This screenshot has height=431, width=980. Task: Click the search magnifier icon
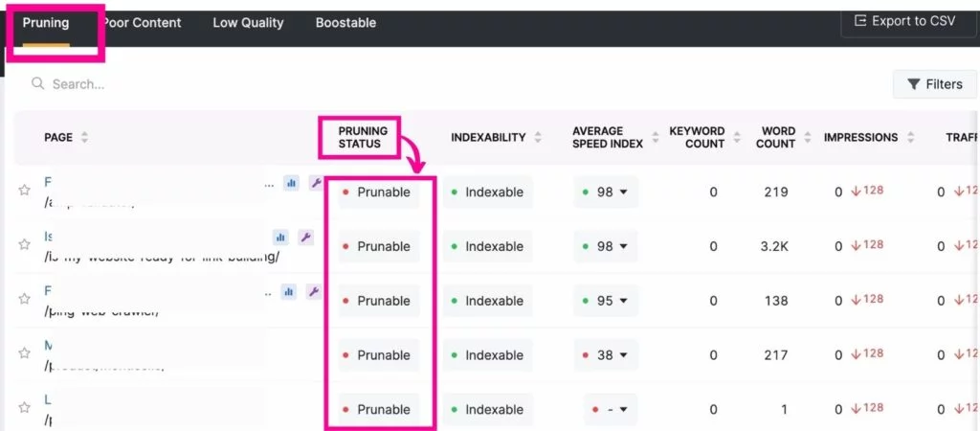click(x=38, y=84)
